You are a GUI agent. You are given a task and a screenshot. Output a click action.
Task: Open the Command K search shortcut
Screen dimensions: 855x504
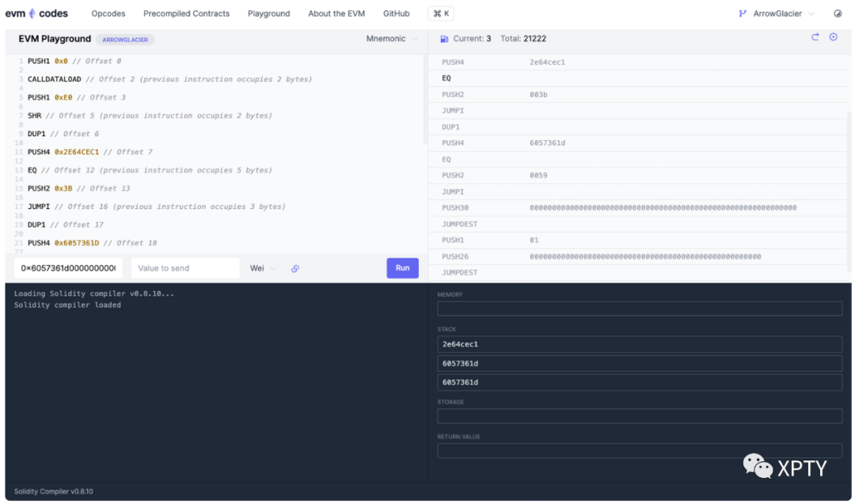(441, 13)
